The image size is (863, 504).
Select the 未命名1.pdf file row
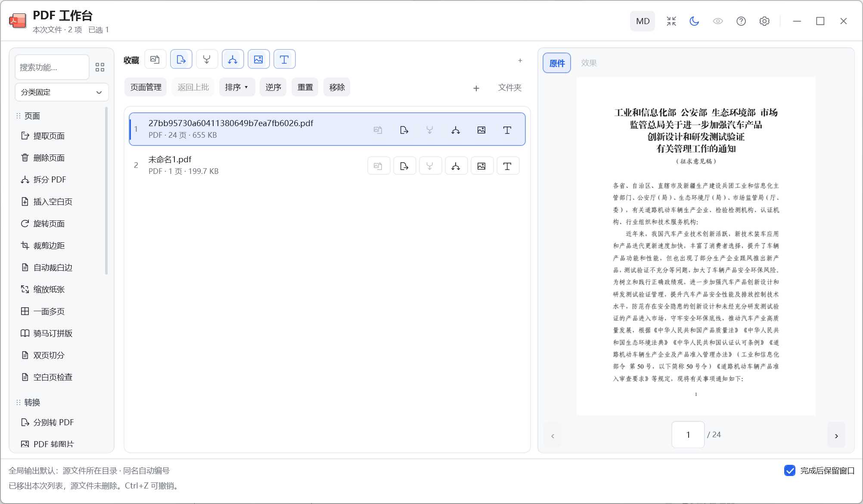pyautogui.click(x=327, y=165)
